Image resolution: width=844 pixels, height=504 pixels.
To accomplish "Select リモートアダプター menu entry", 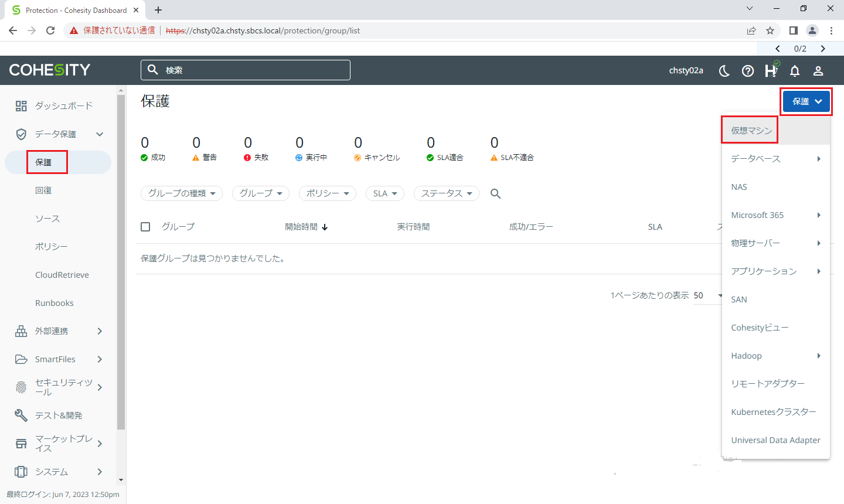I will 776,384.
